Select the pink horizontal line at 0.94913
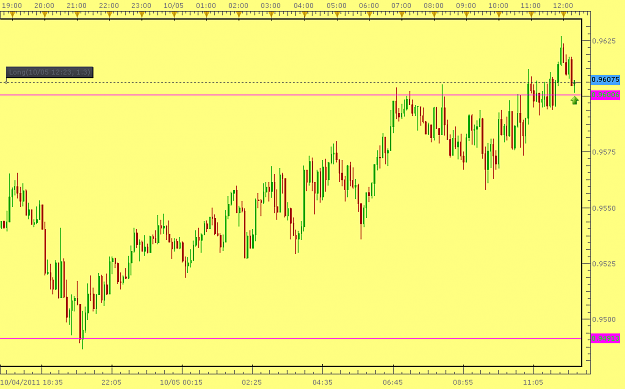Image resolution: width=625 pixels, height=389 pixels. 291,338
